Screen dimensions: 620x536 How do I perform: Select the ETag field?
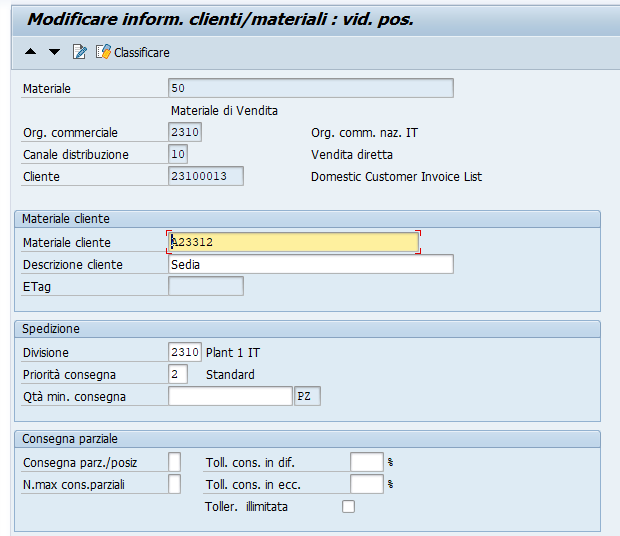point(206,286)
